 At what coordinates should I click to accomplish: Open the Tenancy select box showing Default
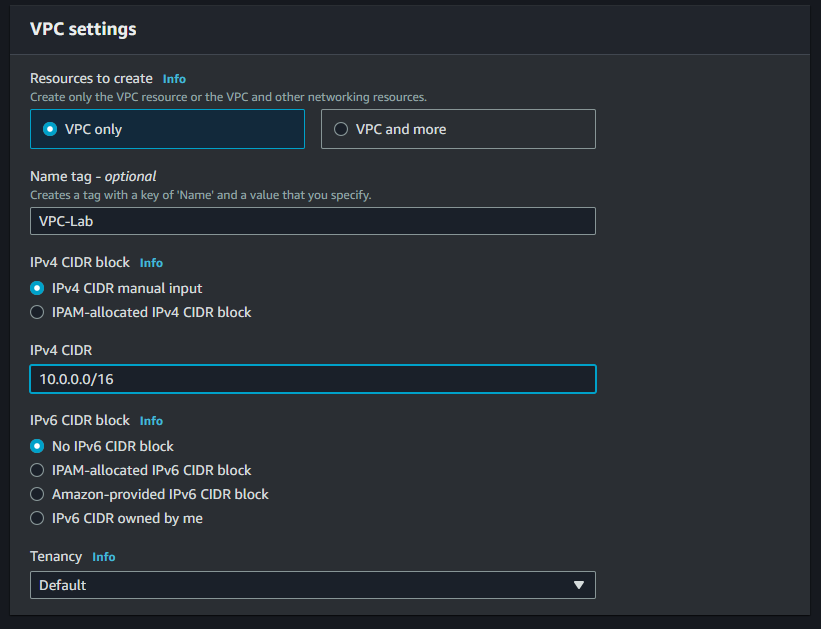coord(300,585)
